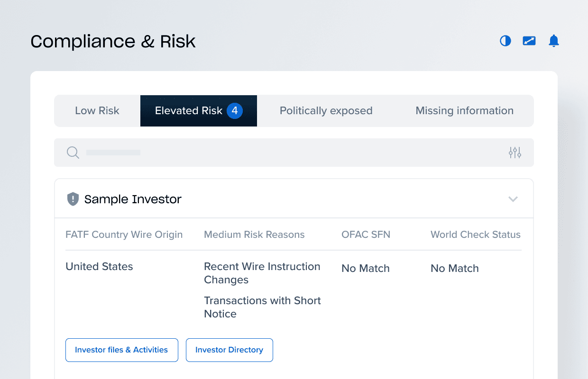Click into the search input field

(x=285, y=153)
